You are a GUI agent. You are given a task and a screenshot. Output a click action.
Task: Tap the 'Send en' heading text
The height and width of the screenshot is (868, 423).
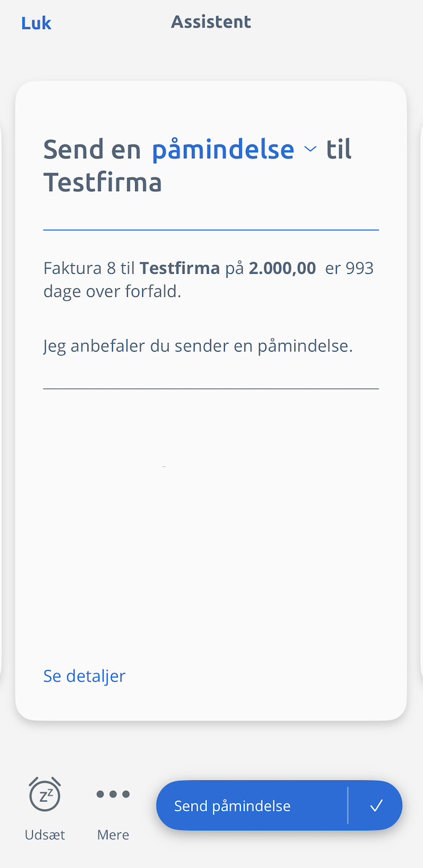click(92, 150)
